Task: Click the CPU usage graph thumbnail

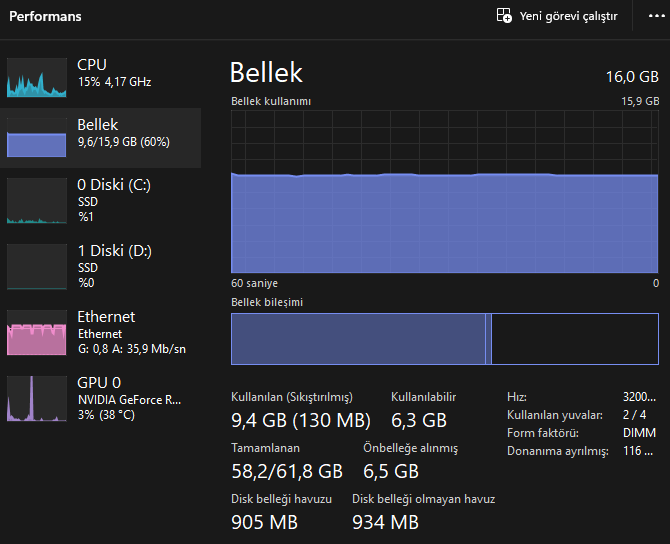Action: point(37,77)
